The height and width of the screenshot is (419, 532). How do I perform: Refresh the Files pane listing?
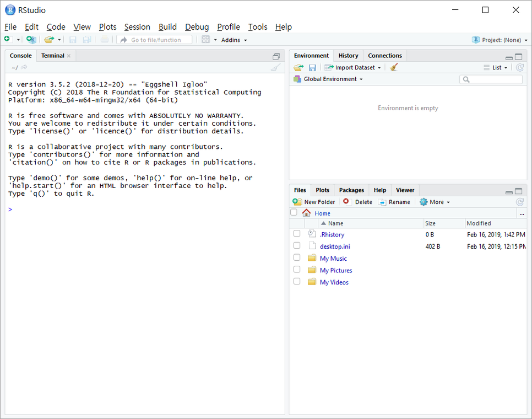pos(520,202)
